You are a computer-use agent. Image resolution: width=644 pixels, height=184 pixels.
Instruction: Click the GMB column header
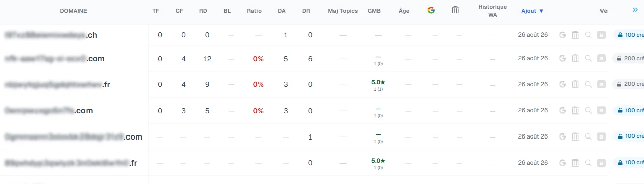click(x=375, y=11)
